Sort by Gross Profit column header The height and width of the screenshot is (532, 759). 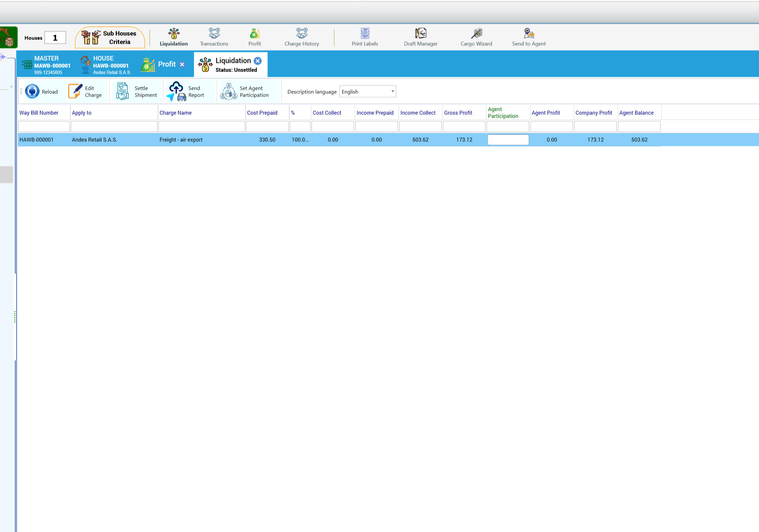(464, 113)
